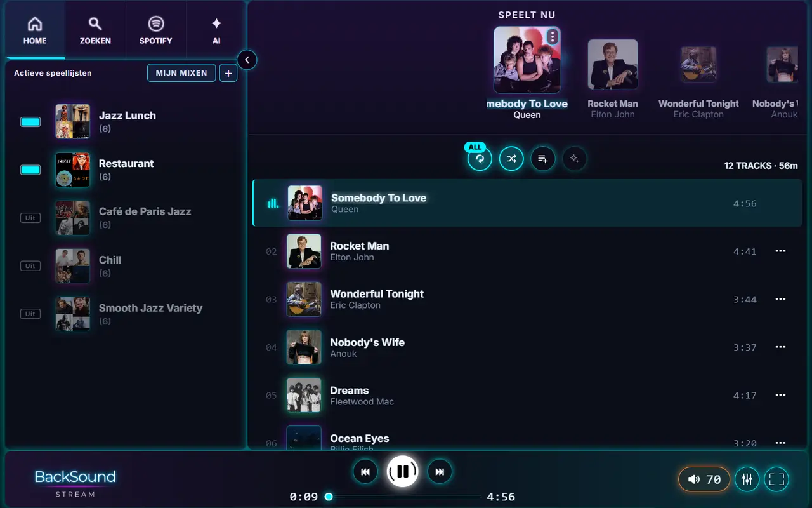
Task: Click Dreams album art in tracklist
Action: pyautogui.click(x=304, y=396)
